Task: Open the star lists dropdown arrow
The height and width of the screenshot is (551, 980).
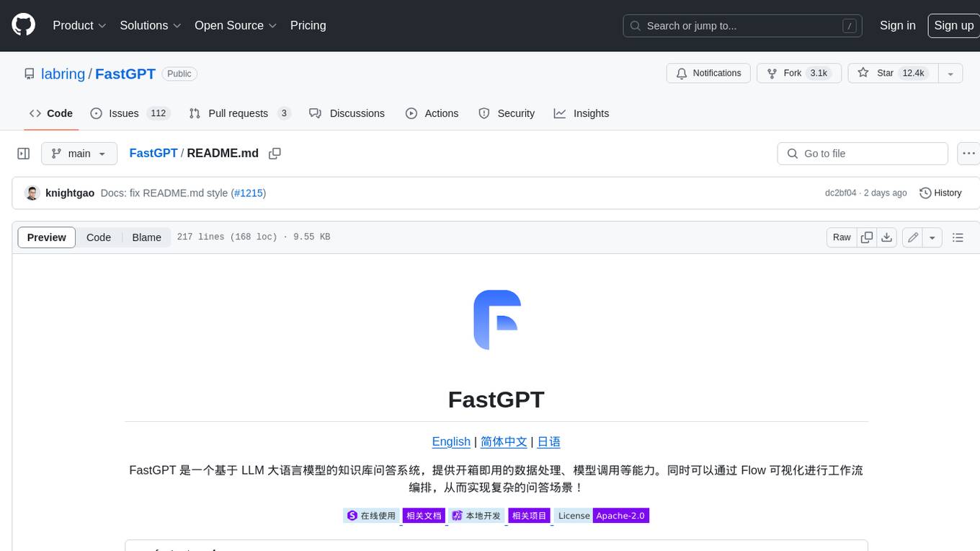Action: (950, 74)
